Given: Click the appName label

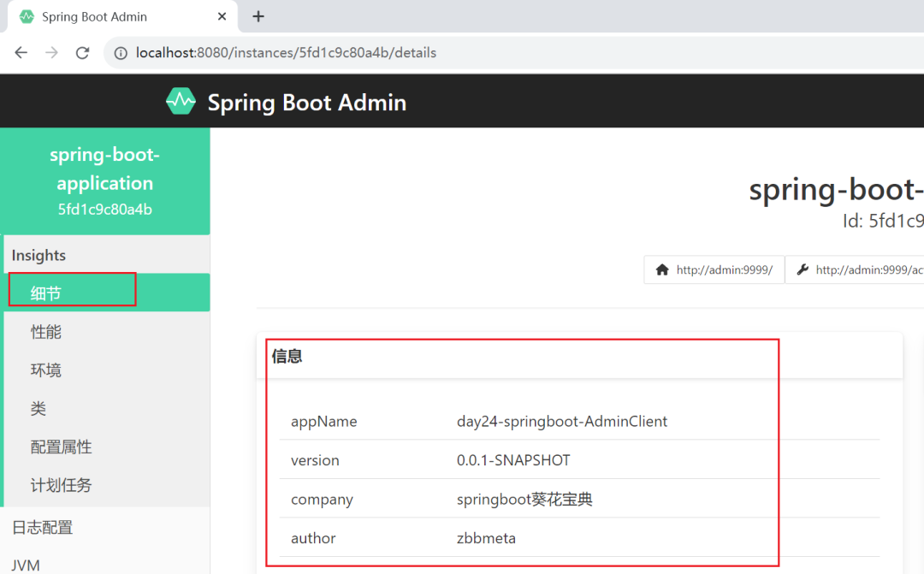Looking at the screenshot, I should click(324, 422).
